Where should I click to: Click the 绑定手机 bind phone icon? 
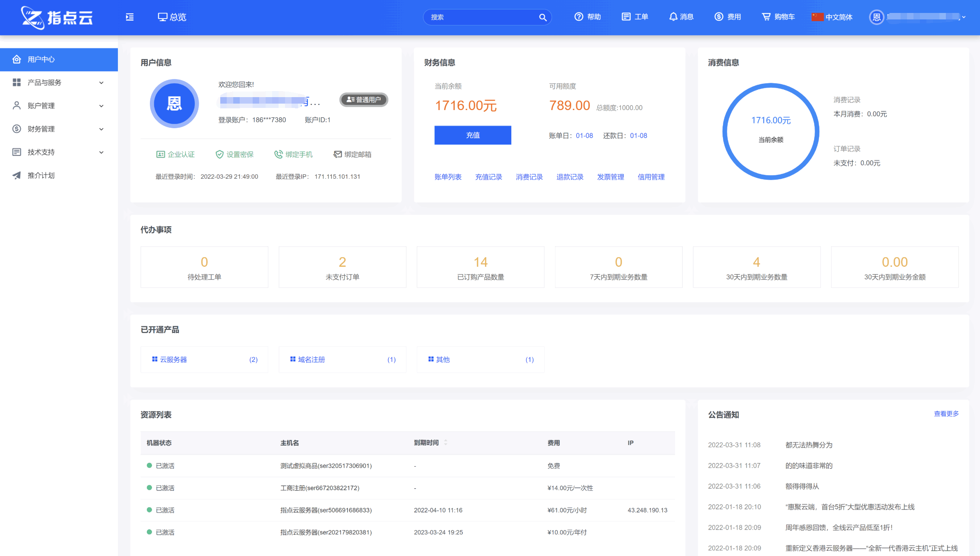pos(279,154)
